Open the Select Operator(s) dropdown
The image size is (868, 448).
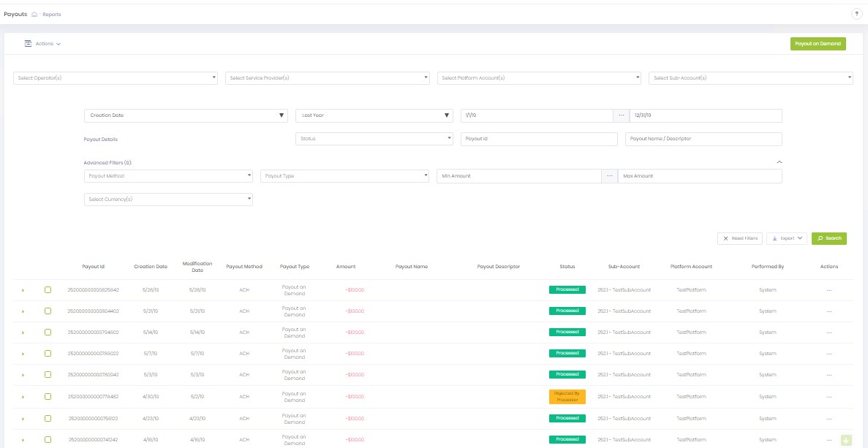[116, 77]
